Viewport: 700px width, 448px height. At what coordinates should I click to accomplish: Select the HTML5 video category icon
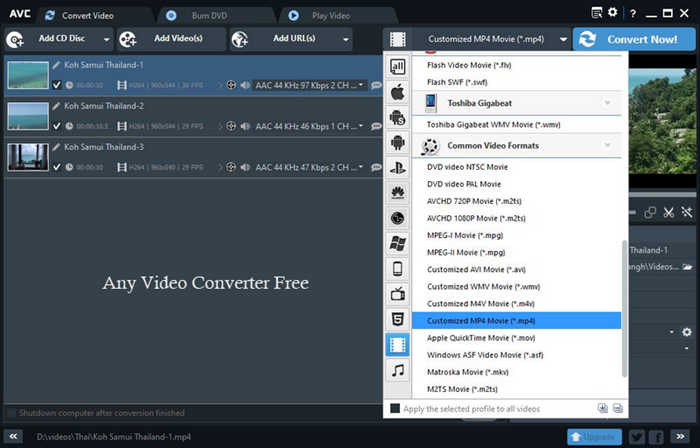tap(397, 319)
